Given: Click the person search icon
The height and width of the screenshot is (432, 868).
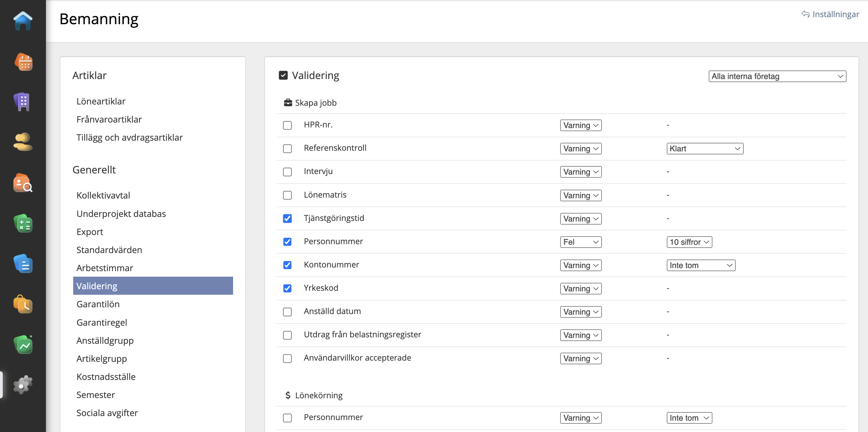Looking at the screenshot, I should pyautogui.click(x=23, y=183).
